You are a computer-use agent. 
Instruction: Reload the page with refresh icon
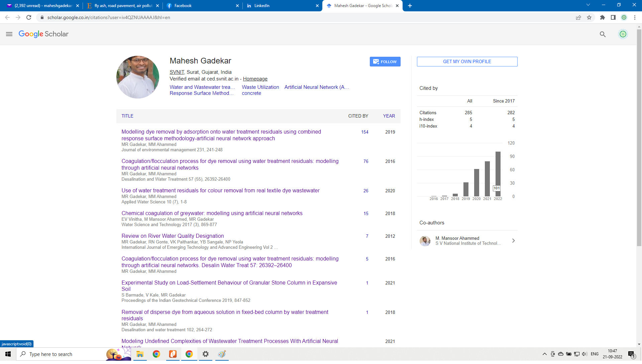tap(29, 17)
